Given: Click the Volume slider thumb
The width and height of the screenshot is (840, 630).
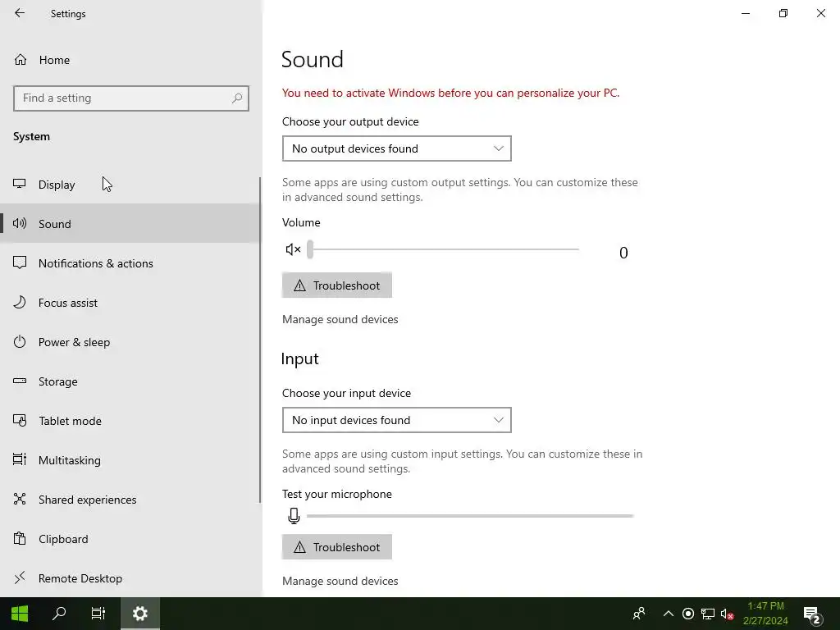Looking at the screenshot, I should pos(310,249).
